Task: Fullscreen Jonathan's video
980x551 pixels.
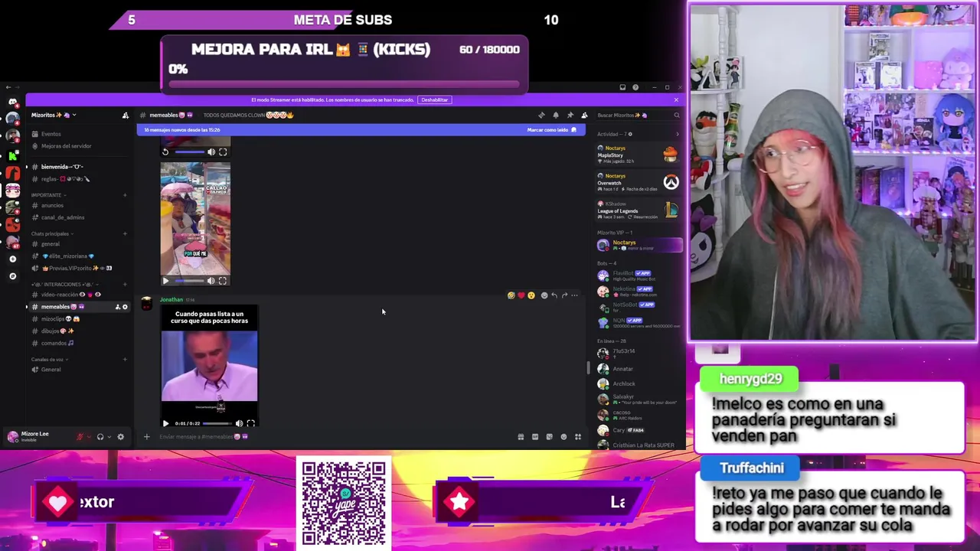Action: tap(250, 423)
